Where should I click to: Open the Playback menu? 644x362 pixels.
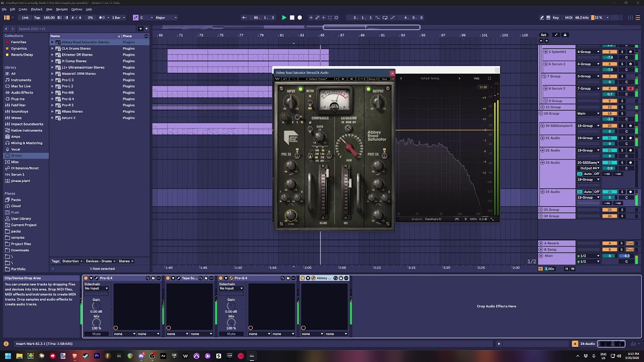[x=37, y=9]
